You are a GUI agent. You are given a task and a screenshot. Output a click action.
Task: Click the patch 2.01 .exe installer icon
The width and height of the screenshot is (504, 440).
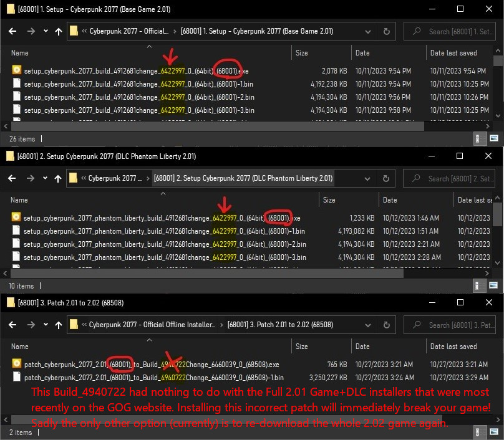point(16,363)
